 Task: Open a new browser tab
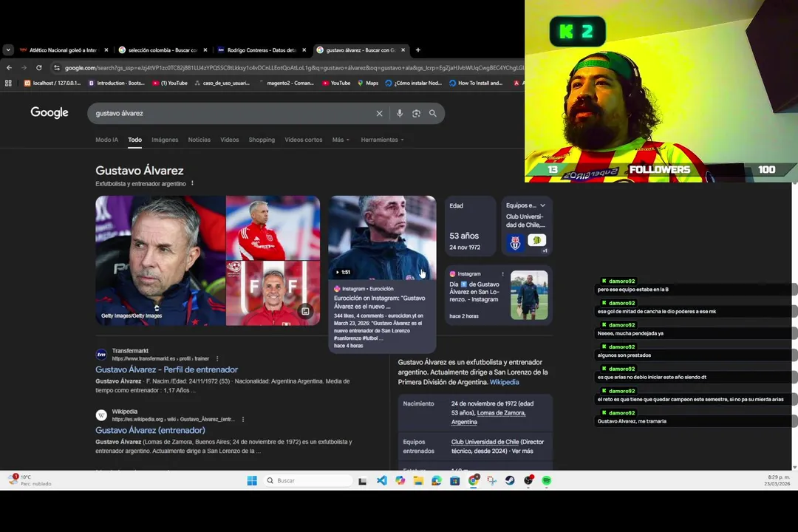pyautogui.click(x=417, y=50)
